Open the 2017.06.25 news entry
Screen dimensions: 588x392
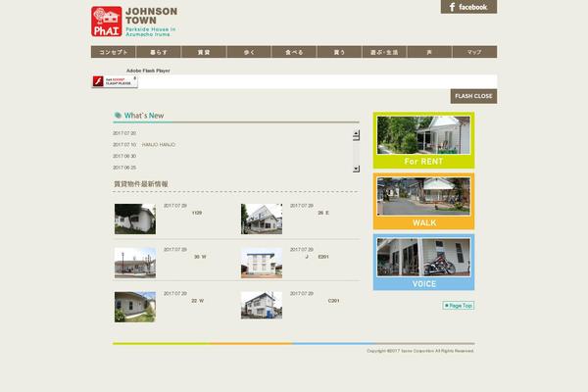click(x=124, y=168)
